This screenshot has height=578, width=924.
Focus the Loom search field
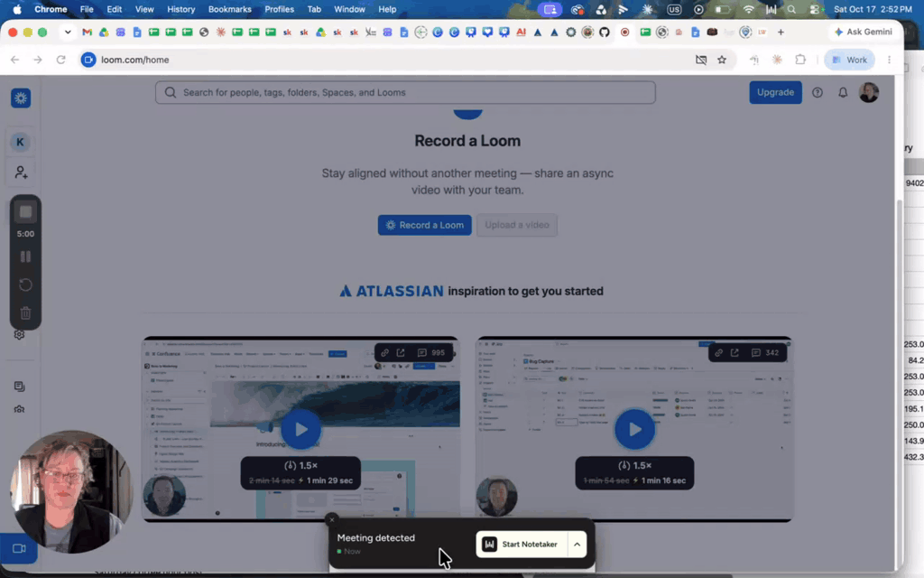405,93
